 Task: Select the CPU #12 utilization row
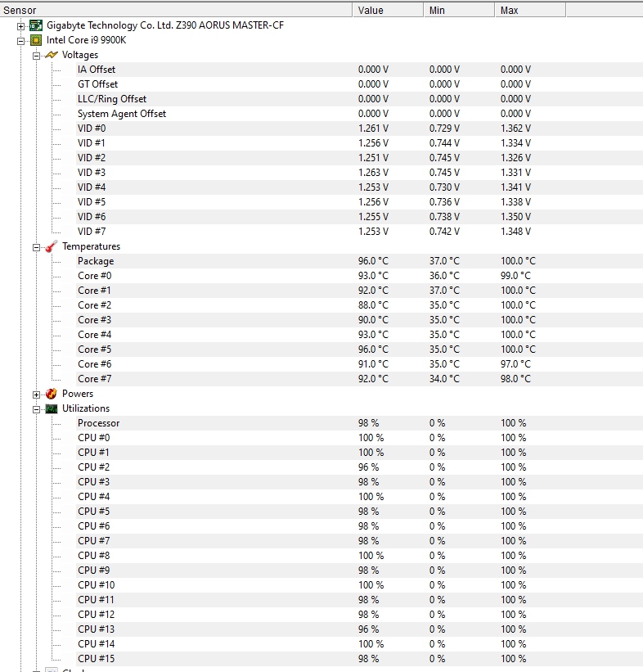coord(359,614)
